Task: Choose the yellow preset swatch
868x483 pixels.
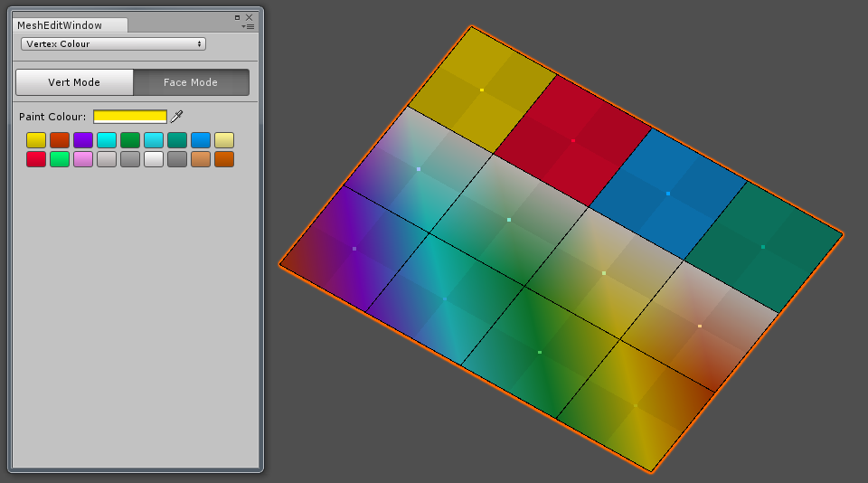Action: (36, 140)
